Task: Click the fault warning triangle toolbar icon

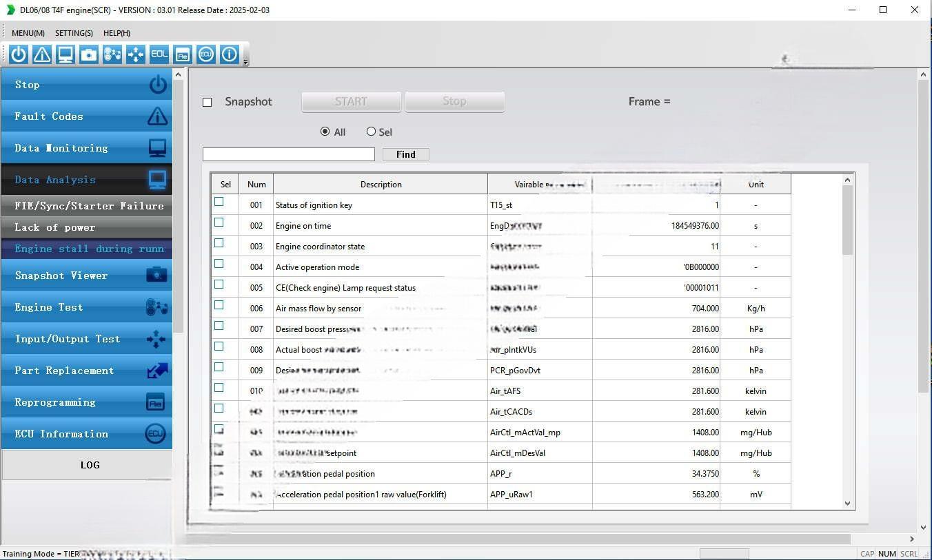Action: coord(42,54)
